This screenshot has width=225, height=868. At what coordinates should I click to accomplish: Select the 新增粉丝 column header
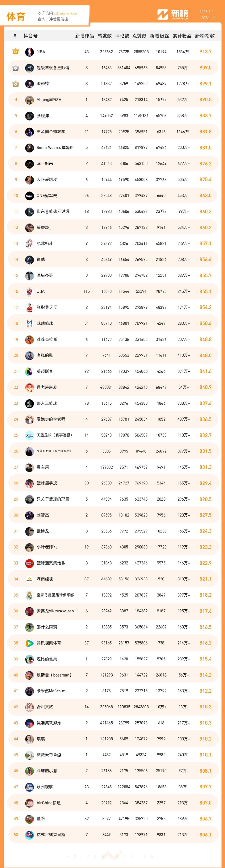[x=159, y=36]
